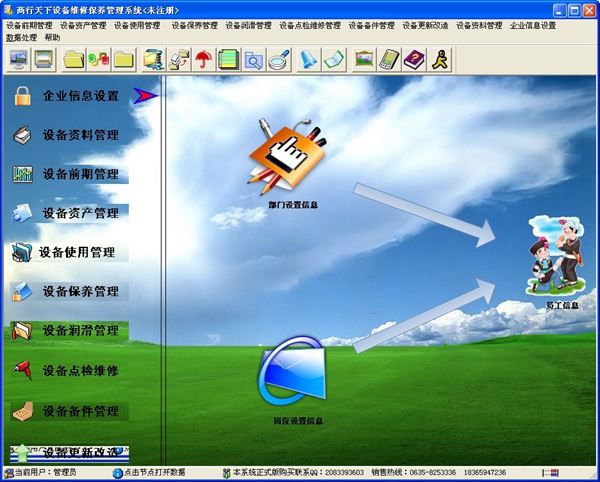Click the green and red database transfer icon
600x482 pixels.
(99, 59)
